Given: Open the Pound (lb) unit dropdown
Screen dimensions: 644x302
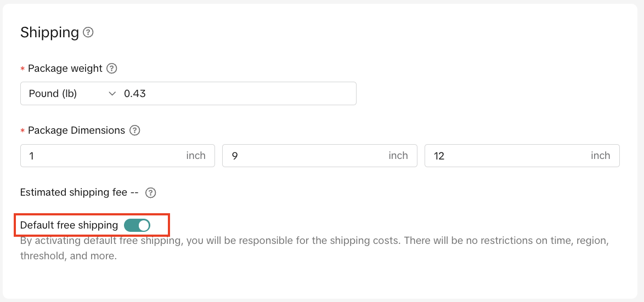Looking at the screenshot, I should [x=69, y=94].
